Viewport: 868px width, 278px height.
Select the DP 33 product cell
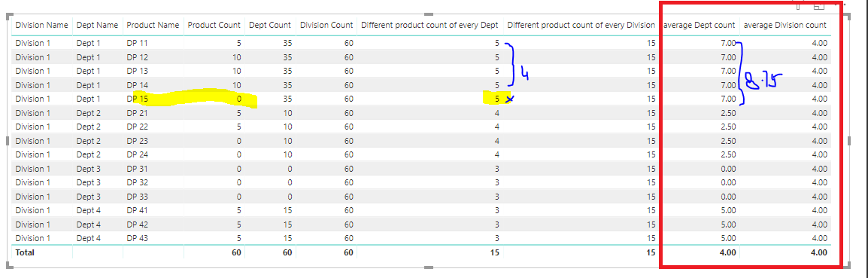[x=138, y=197]
